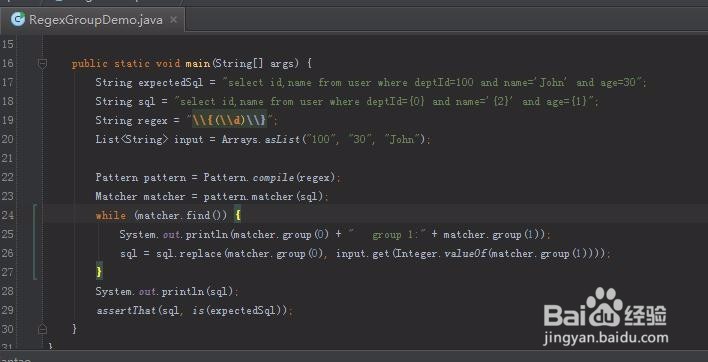708x362 pixels.
Task: Click the highlighted closing brace on line 27
Action: pos(99,272)
